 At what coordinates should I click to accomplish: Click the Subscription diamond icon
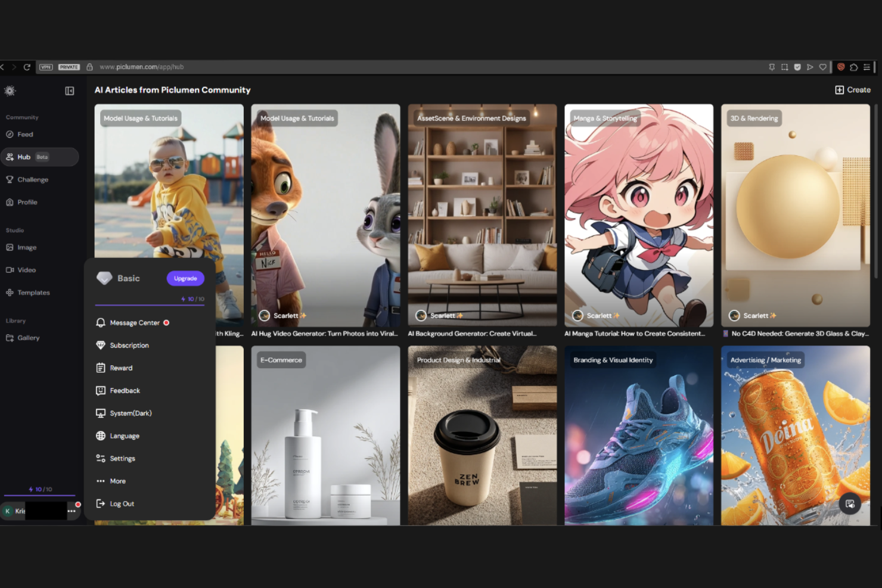(101, 346)
